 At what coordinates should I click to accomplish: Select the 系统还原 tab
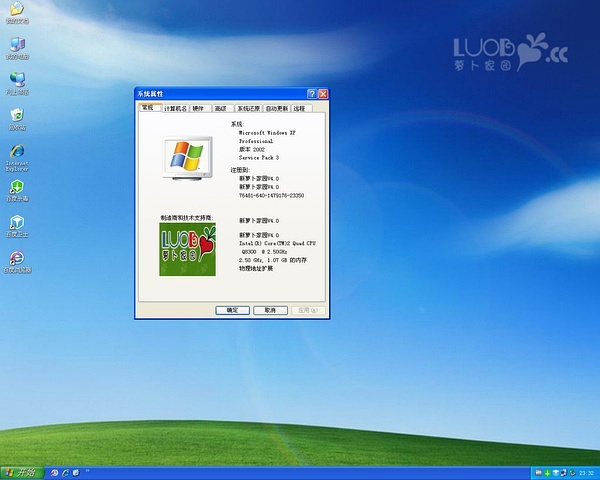click(x=248, y=108)
